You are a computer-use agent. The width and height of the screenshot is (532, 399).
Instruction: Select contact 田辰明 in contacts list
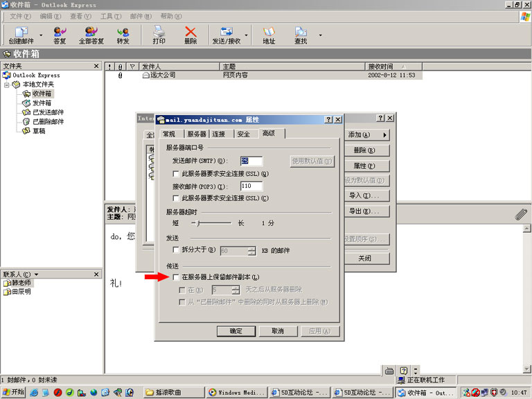(x=21, y=292)
